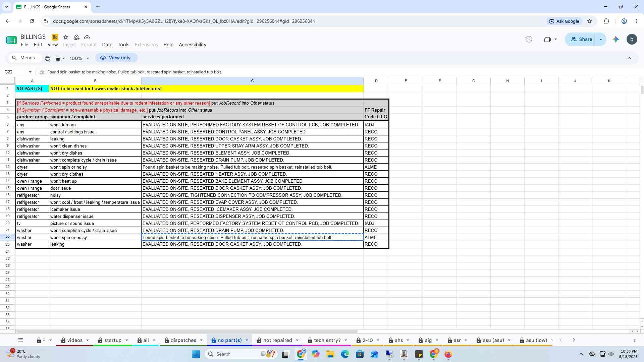Select the yellow NOT to be used cell
This screenshot has height=362, width=644.
[x=206, y=88]
